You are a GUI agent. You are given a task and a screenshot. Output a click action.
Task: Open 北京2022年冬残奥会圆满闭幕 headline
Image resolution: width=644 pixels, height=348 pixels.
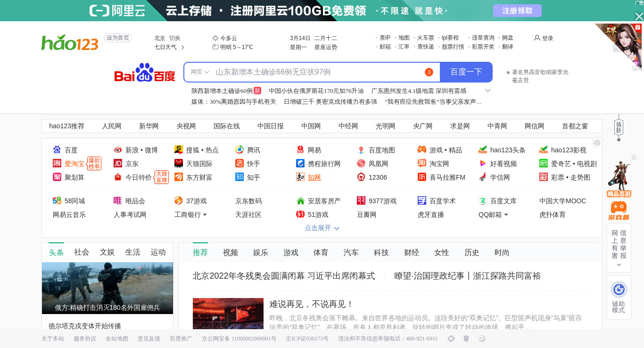point(284,276)
